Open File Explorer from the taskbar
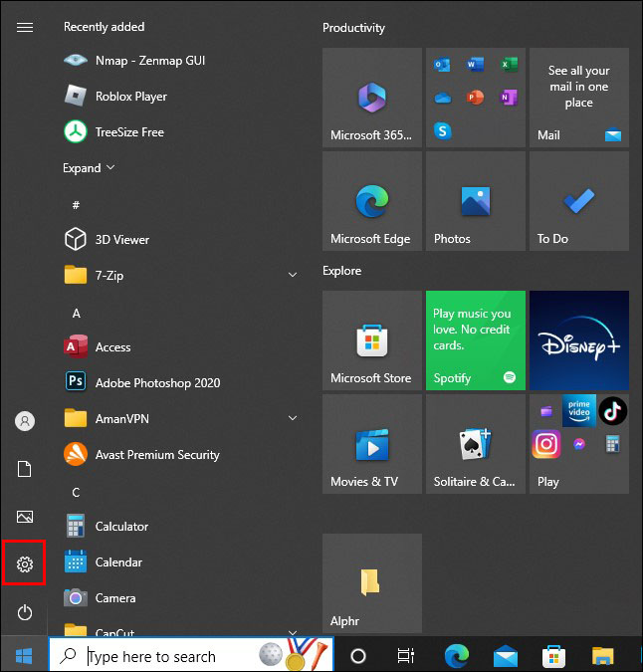The height and width of the screenshot is (672, 643). click(x=603, y=656)
